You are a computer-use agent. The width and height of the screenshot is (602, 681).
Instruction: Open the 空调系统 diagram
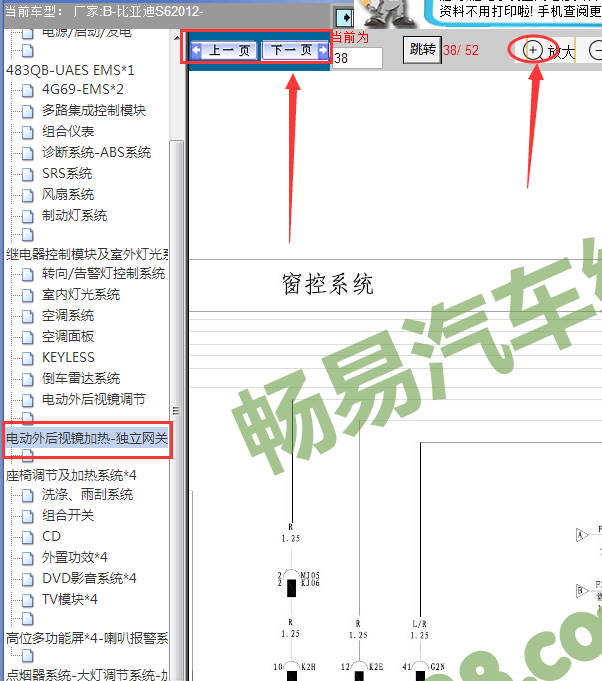point(68,315)
